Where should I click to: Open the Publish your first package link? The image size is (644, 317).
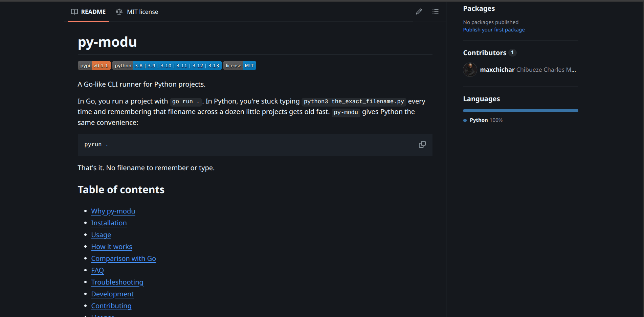tap(494, 30)
